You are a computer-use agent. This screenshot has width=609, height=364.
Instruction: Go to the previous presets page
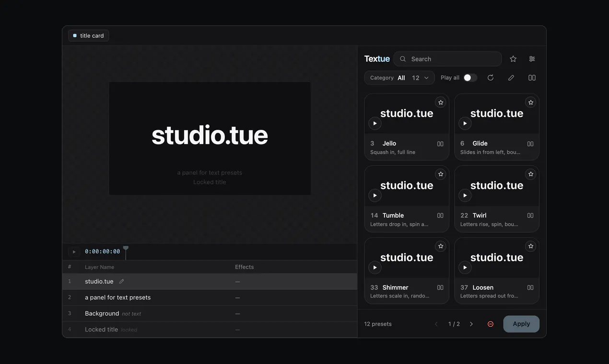point(436,324)
